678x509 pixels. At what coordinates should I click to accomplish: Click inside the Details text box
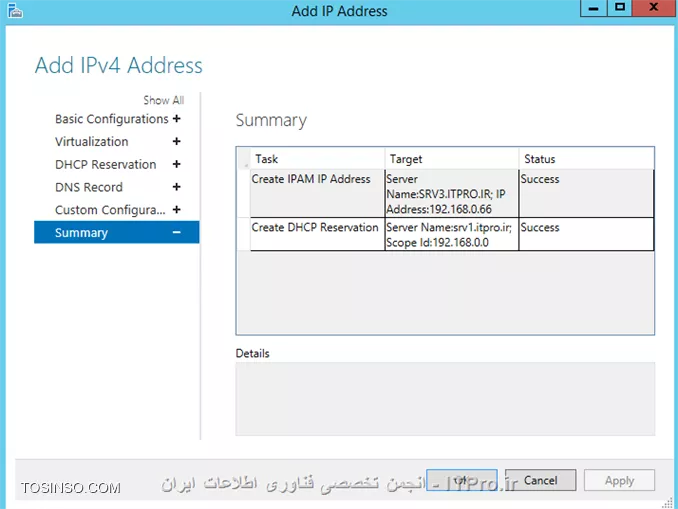click(445, 399)
